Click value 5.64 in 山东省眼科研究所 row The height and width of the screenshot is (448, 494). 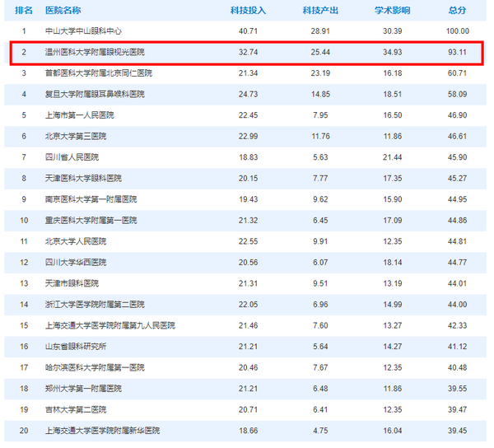[320, 347]
